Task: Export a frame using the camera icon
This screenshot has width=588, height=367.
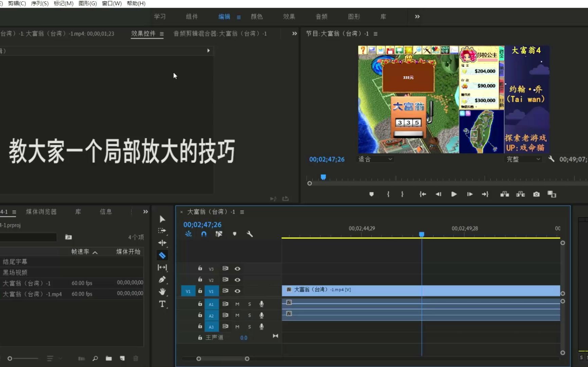Action: (x=536, y=194)
